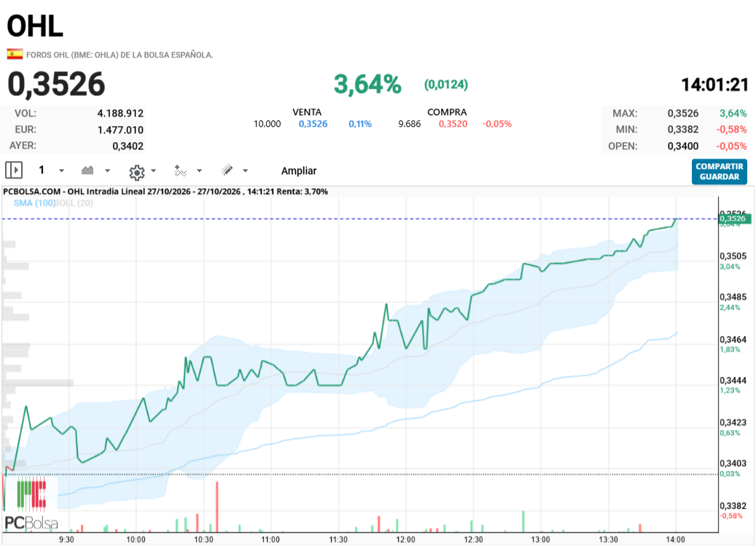Open chart settings gear icon
The height and width of the screenshot is (546, 756).
tap(137, 172)
